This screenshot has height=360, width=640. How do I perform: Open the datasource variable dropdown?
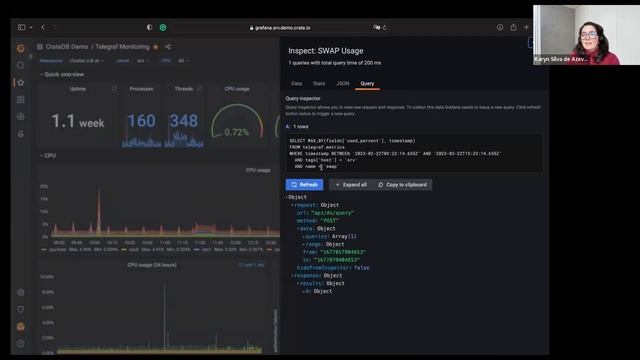pos(86,61)
